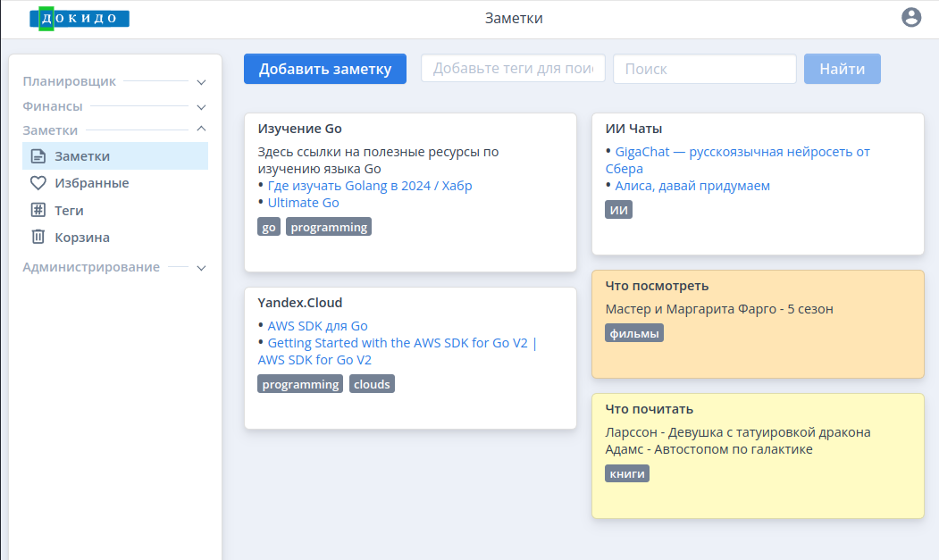Click the go tag in Изучение Go

point(269,227)
